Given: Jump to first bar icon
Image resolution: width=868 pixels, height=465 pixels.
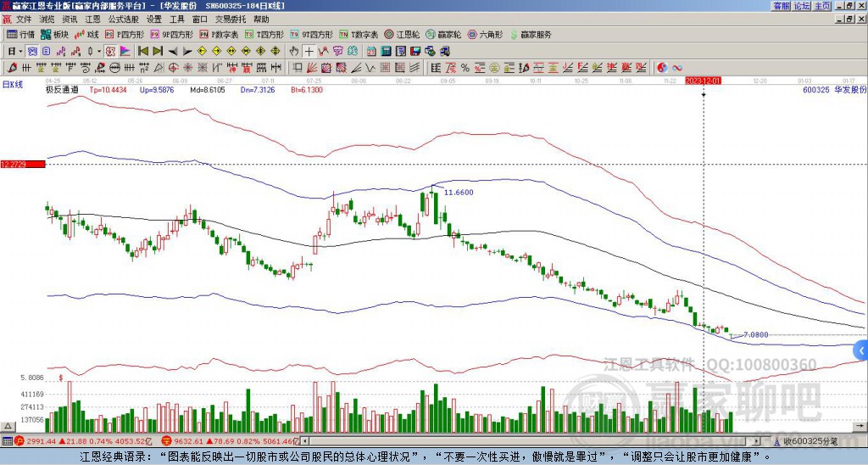Looking at the screenshot, I should 142,52.
